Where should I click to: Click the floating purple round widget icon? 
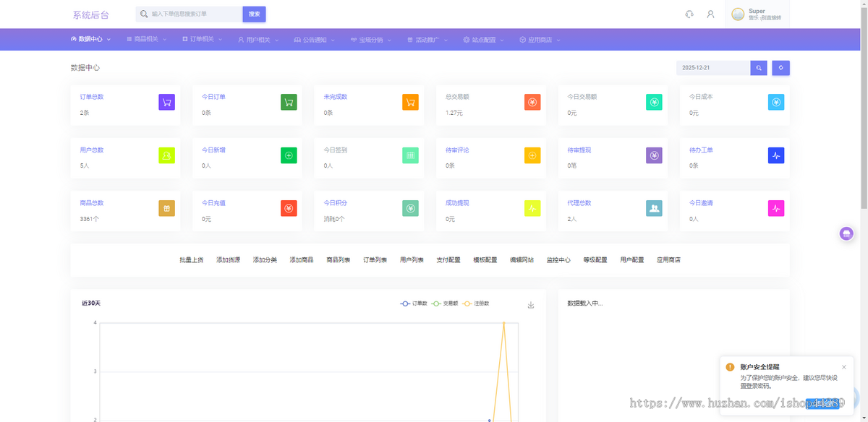[846, 233]
